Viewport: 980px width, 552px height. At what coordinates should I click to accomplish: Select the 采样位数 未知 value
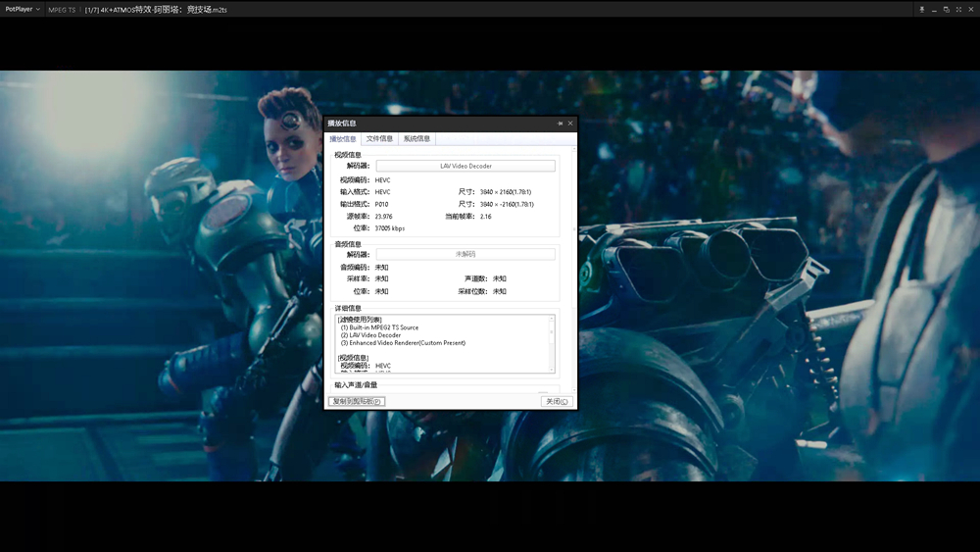[x=500, y=291]
